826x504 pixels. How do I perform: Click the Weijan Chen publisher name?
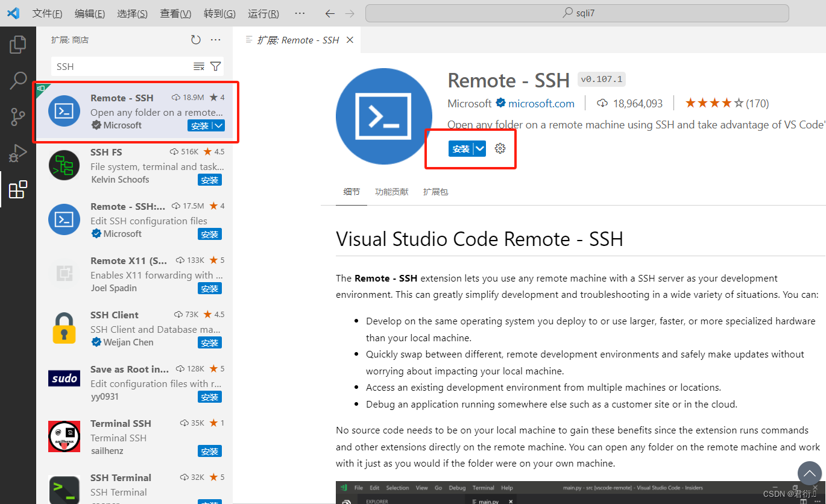128,342
